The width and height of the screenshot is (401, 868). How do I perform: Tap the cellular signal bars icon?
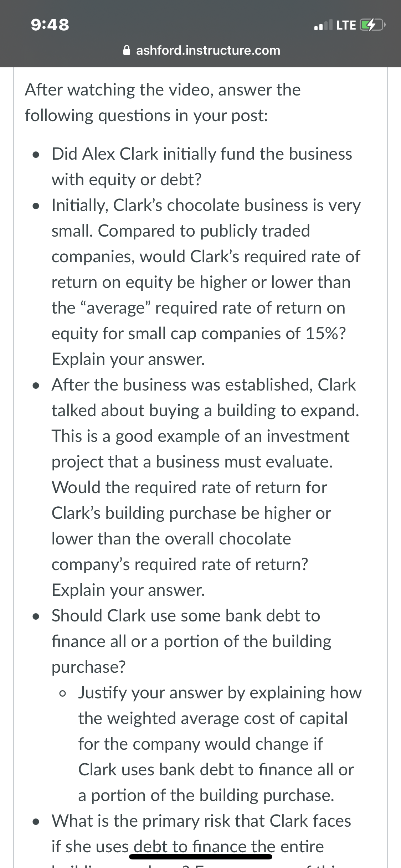click(x=323, y=25)
